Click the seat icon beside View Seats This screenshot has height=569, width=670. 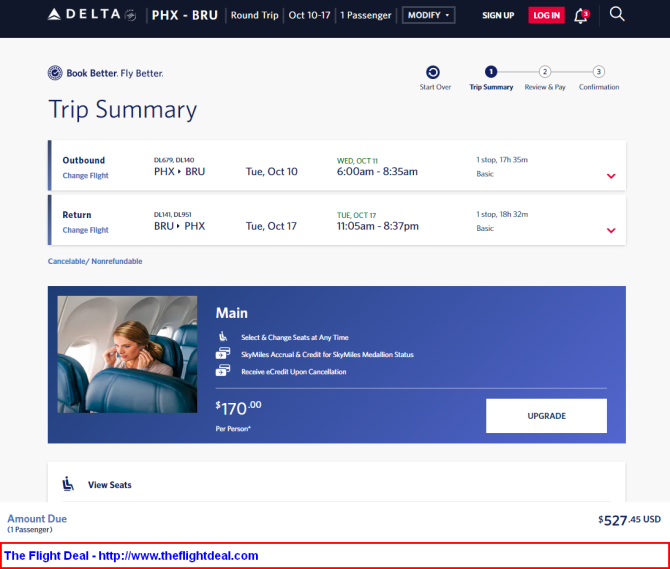(x=68, y=484)
